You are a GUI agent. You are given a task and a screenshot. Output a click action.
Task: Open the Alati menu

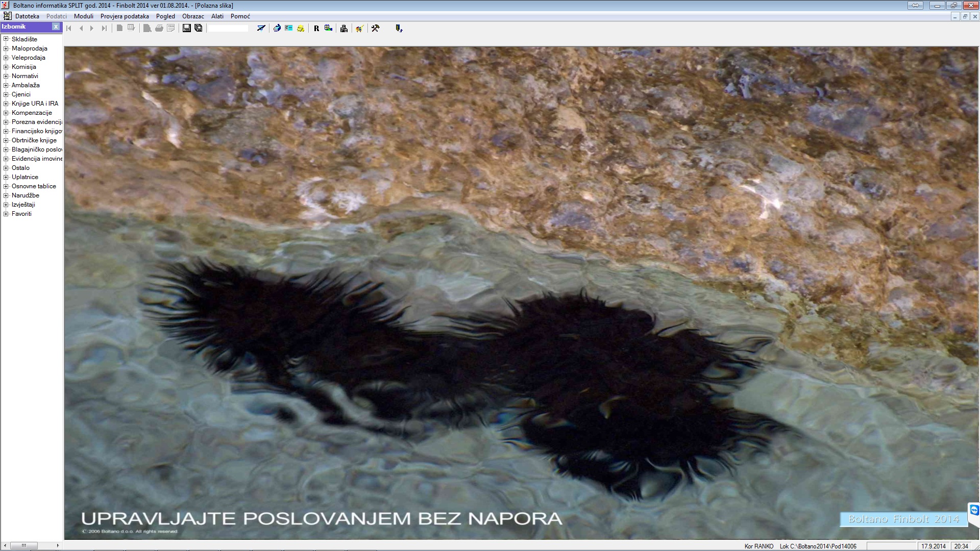click(217, 16)
